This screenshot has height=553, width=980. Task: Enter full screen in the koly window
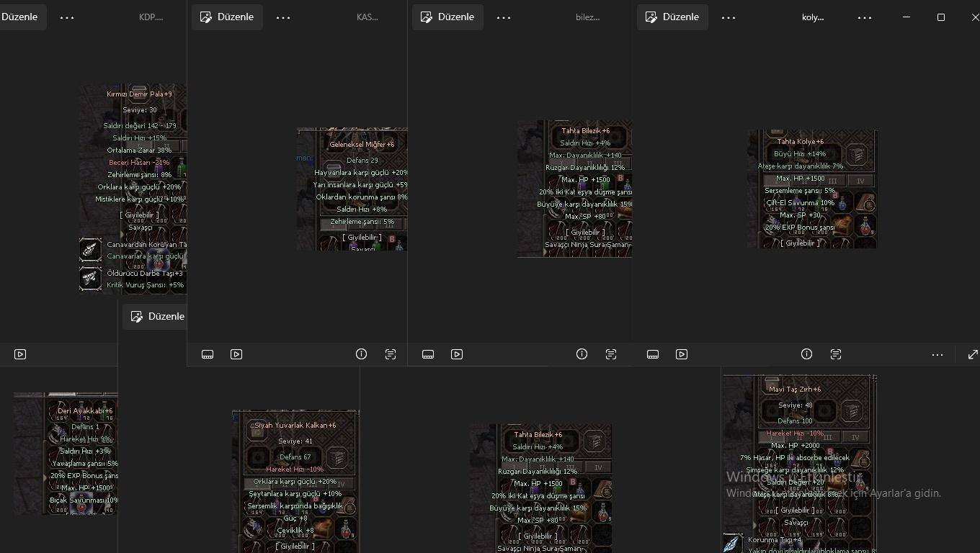coord(973,354)
